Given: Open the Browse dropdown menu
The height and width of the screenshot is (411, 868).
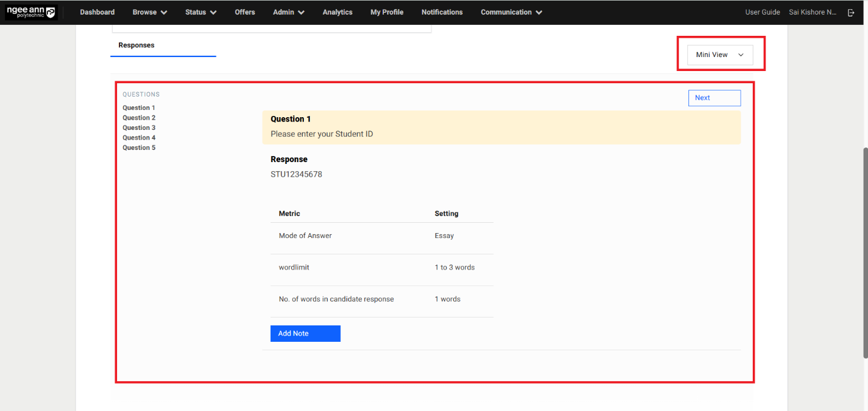Looking at the screenshot, I should pyautogui.click(x=149, y=12).
